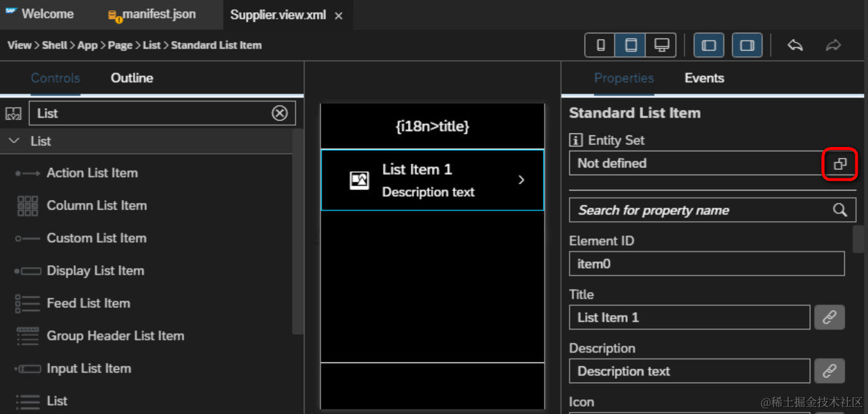Switch to the Outline tab
This screenshot has width=868, height=414.
pyautogui.click(x=132, y=78)
